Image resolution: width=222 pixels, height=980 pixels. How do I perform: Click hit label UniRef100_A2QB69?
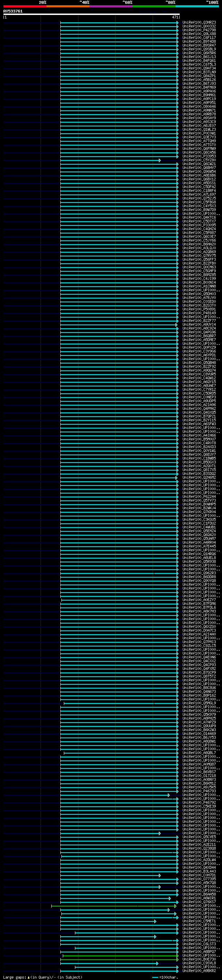point(199,252)
